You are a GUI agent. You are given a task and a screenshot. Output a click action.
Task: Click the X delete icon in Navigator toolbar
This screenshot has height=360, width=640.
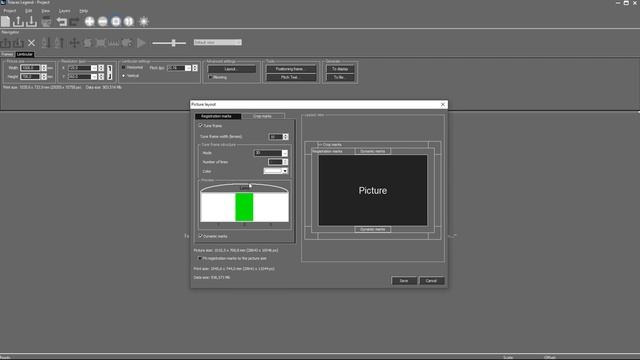click(x=31, y=42)
